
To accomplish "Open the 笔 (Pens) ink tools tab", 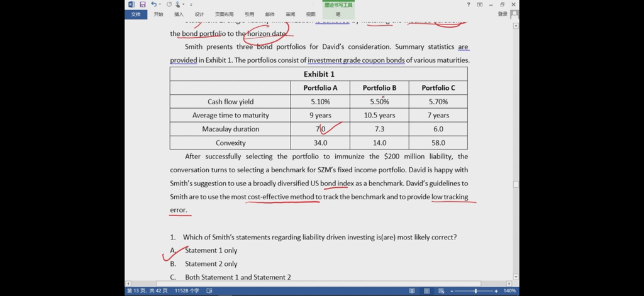I will 338,14.
